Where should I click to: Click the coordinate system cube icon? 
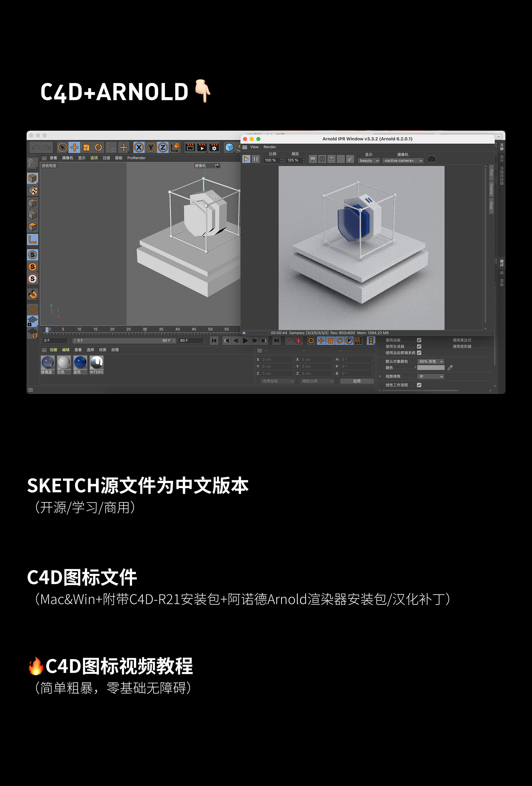176,148
